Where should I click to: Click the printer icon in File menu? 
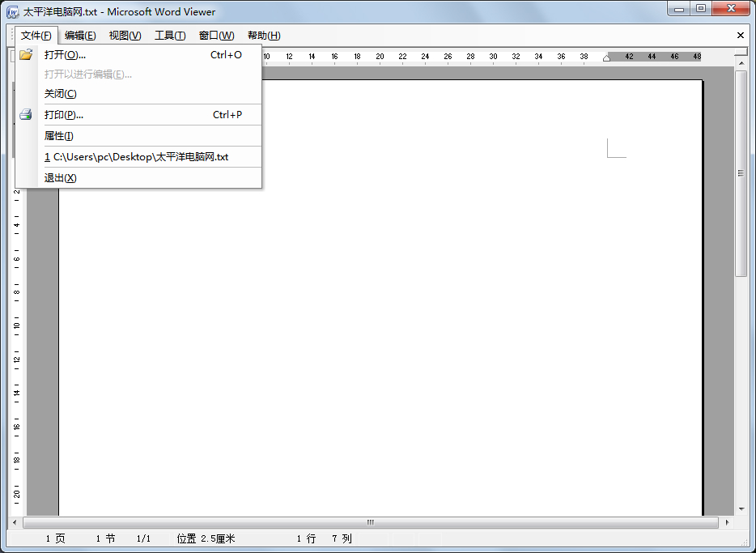[x=26, y=115]
